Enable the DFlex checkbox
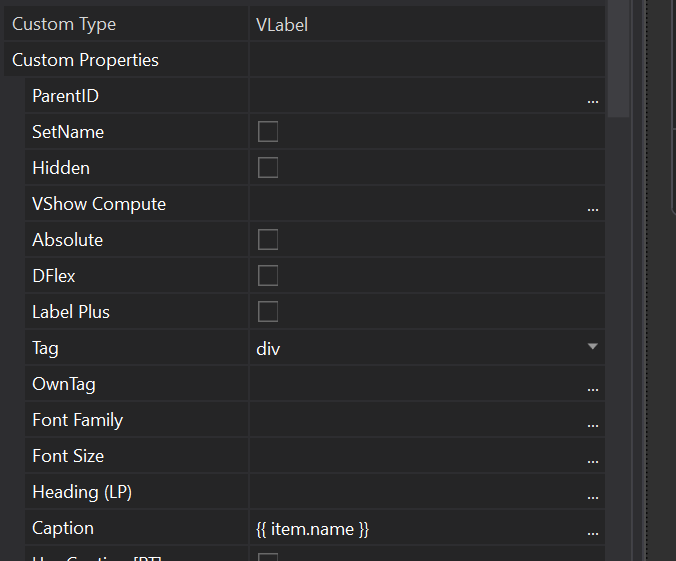Screen dimensions: 676x561 (x=268, y=276)
